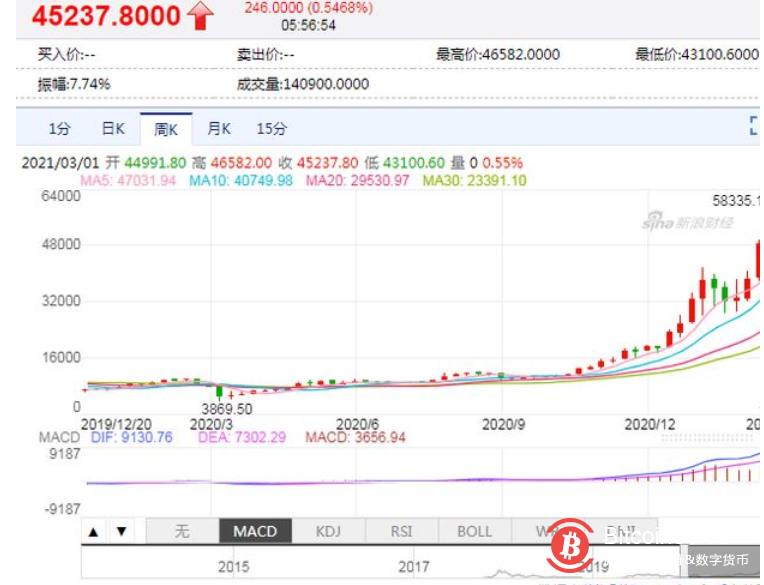Image resolution: width=764 pixels, height=585 pixels.
Task: Click the 2020/9 date axis label
Action: pos(503,424)
